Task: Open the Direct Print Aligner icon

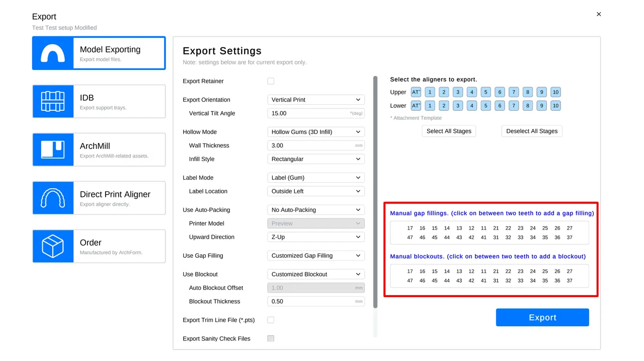Action: (x=53, y=198)
